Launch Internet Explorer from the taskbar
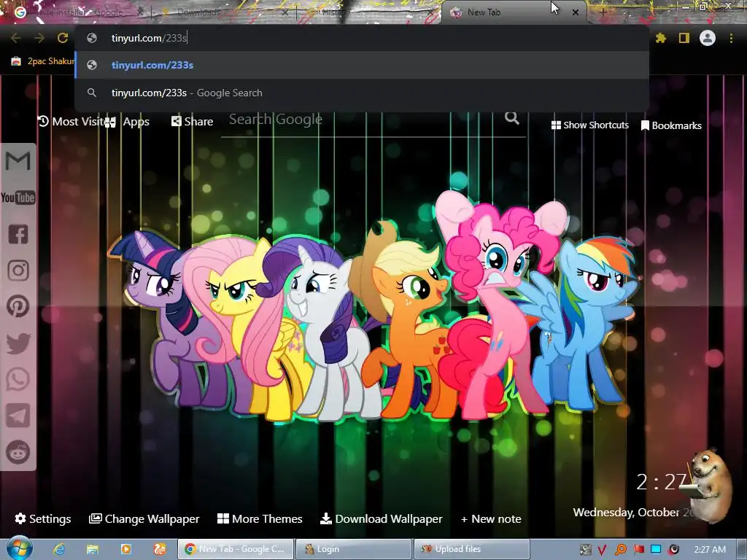747x560 pixels. [59, 549]
